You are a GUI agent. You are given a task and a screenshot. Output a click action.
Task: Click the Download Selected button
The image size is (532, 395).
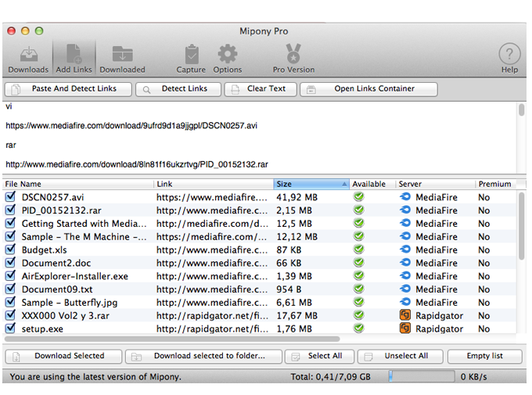pos(63,356)
